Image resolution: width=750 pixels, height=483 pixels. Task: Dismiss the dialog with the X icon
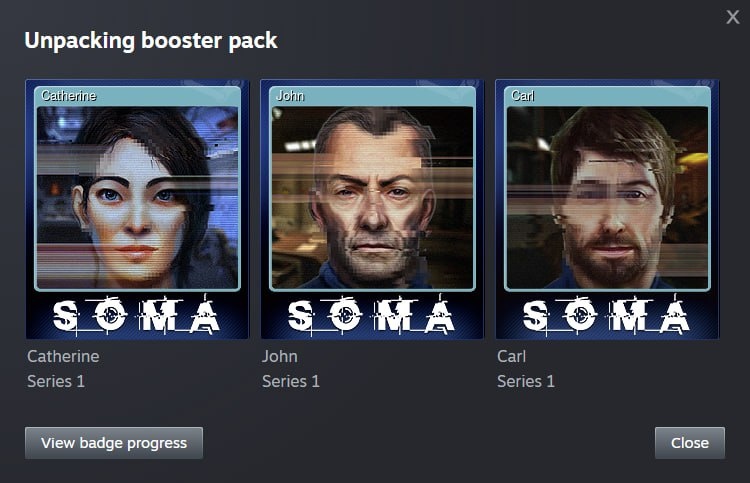point(732,17)
